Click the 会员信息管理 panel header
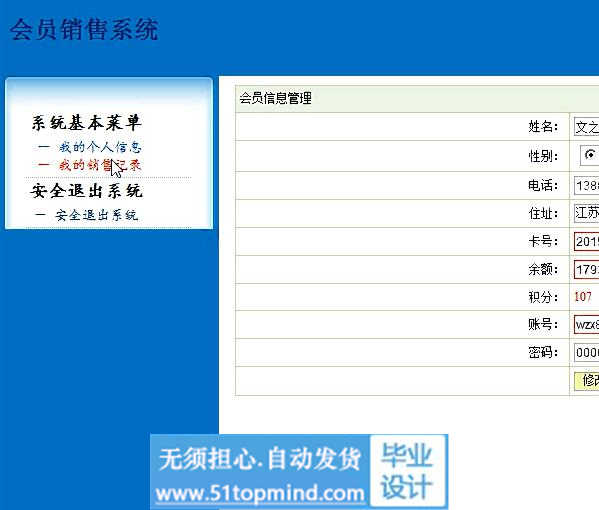 click(275, 99)
